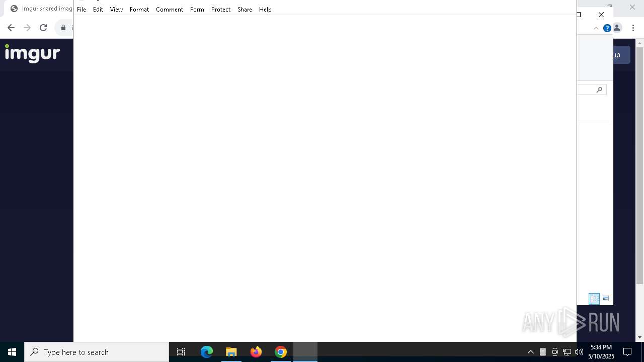Open the Help menu
The height and width of the screenshot is (362, 644).
(265, 10)
